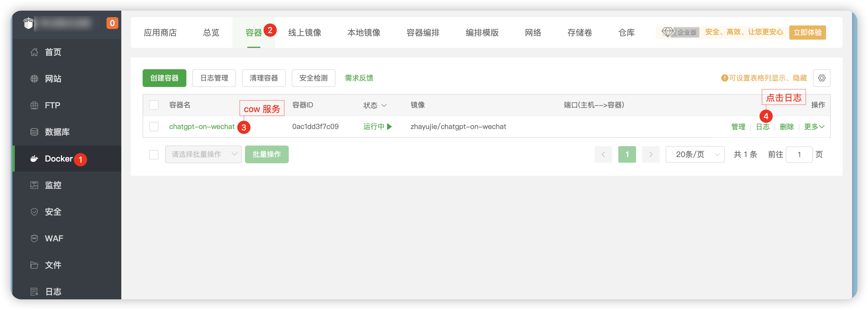Click the database icon beside 数据库
This screenshot has height=310, width=868.
point(34,132)
